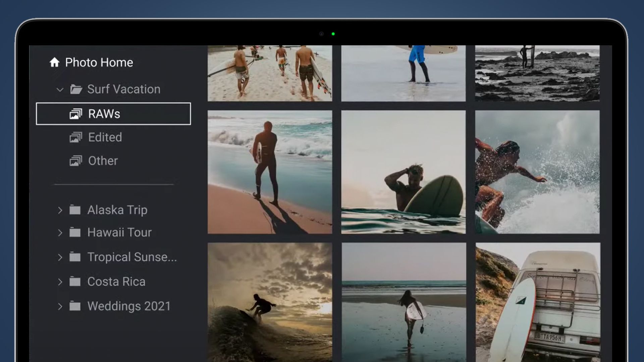
Task: Click the Alaska Trip folder icon
Action: pos(75,209)
